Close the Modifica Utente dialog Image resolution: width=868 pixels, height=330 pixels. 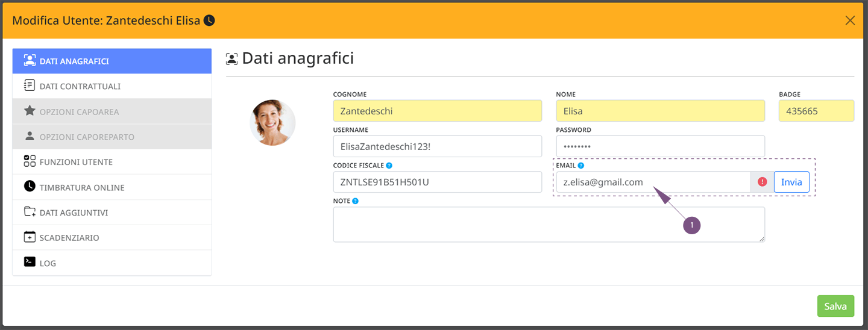(850, 20)
